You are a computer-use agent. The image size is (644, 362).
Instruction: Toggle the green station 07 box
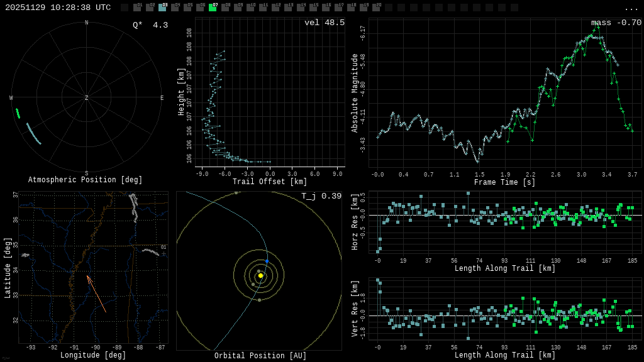213,8
